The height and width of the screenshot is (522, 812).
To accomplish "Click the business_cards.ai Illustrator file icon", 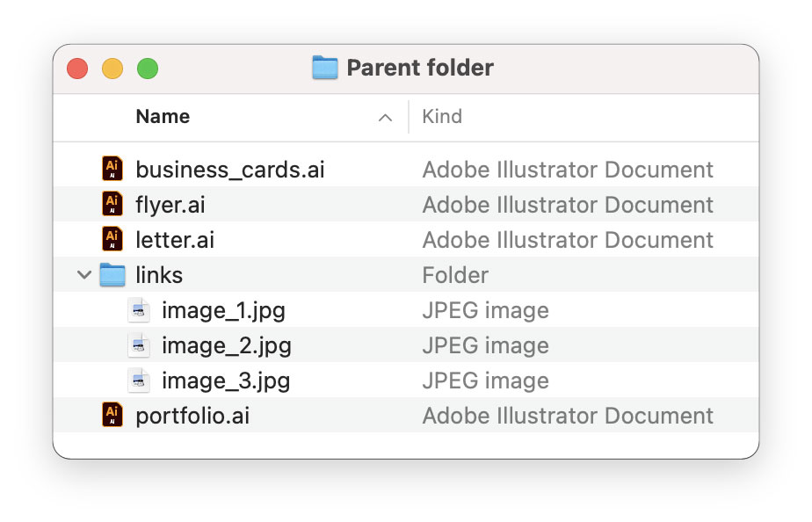I will coord(112,169).
